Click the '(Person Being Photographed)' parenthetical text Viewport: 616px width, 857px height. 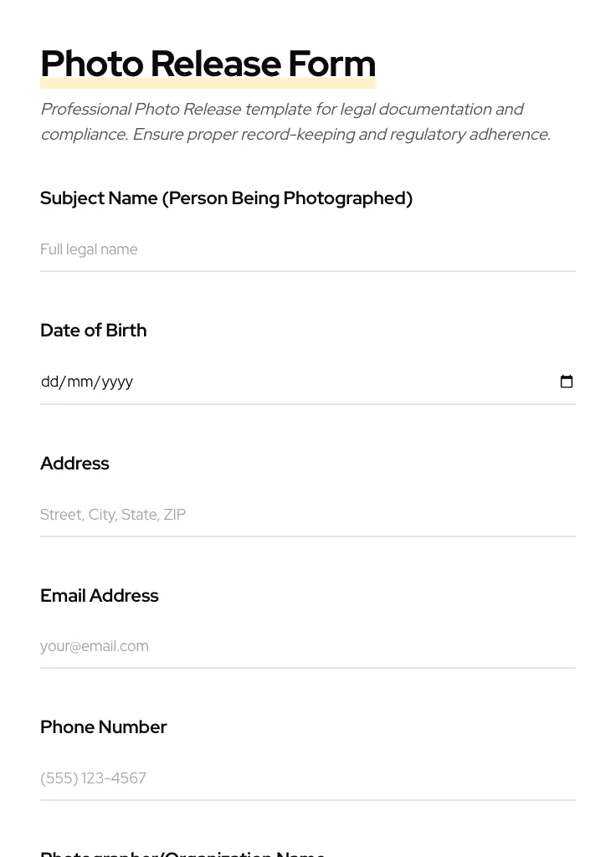point(287,198)
